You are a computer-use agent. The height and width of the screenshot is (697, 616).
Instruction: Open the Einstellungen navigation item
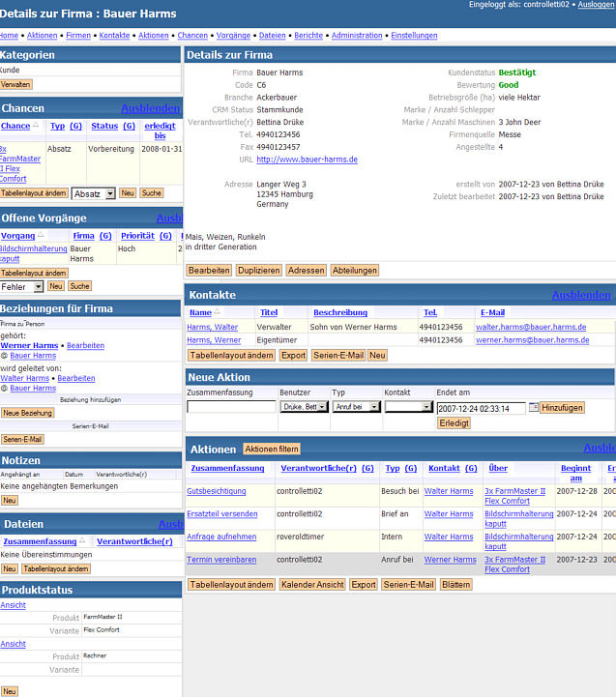point(414,35)
